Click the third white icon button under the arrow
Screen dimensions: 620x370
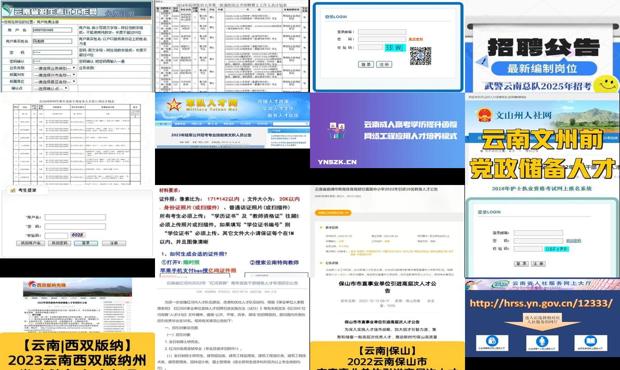point(590,342)
